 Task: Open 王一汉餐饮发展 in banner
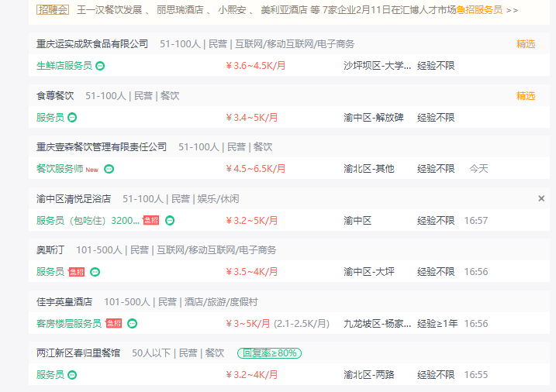(109, 10)
